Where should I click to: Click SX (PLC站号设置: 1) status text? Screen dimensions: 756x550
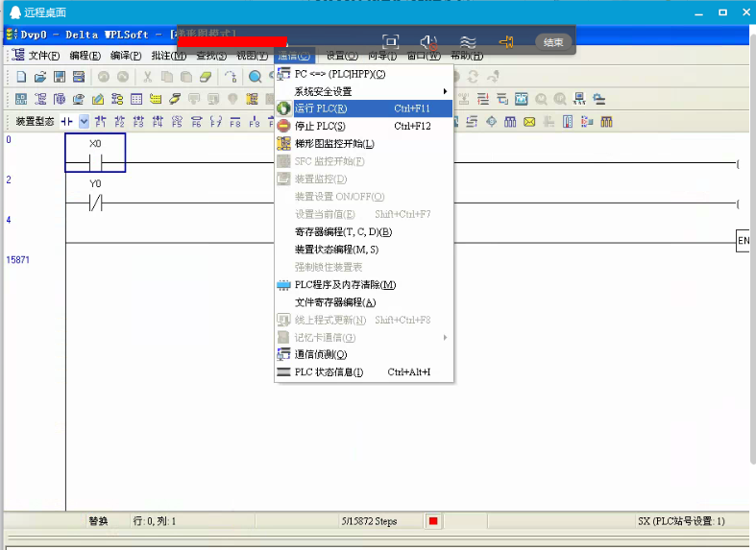(x=681, y=521)
